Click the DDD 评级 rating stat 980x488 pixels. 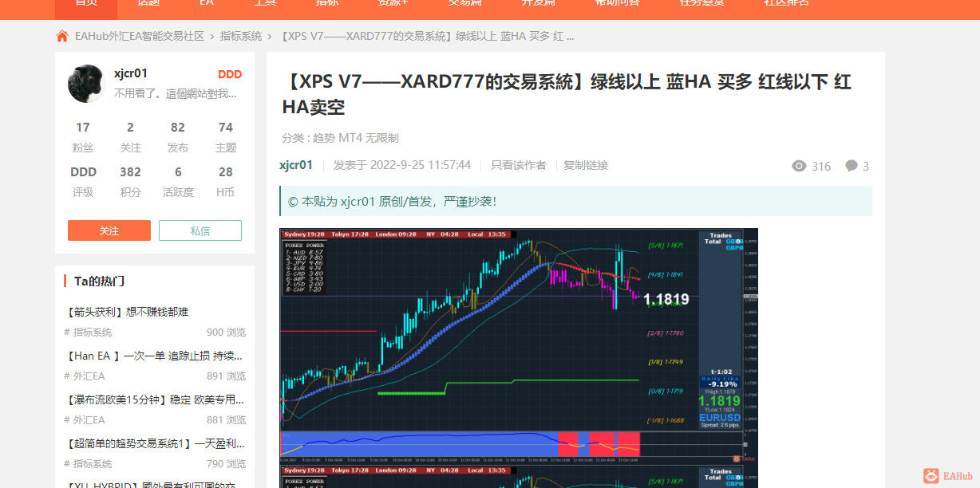[x=83, y=182]
